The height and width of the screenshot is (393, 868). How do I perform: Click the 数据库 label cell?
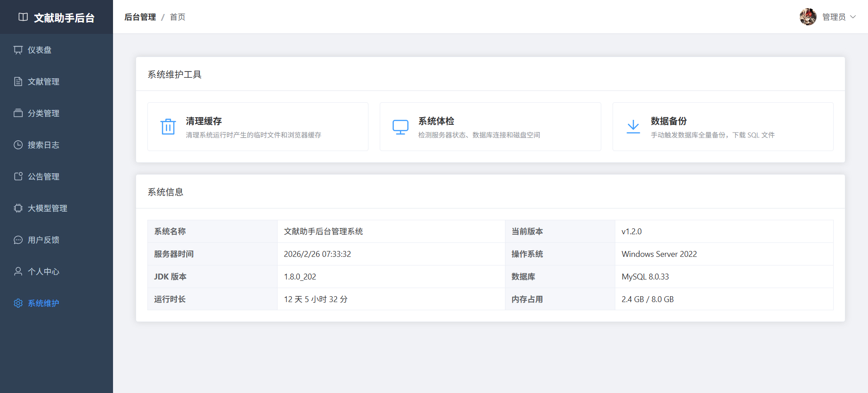click(x=560, y=277)
